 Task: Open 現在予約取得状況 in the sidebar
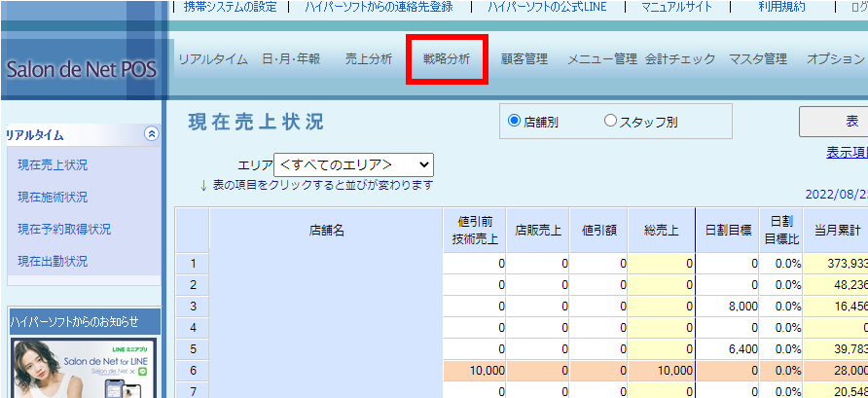(x=64, y=230)
